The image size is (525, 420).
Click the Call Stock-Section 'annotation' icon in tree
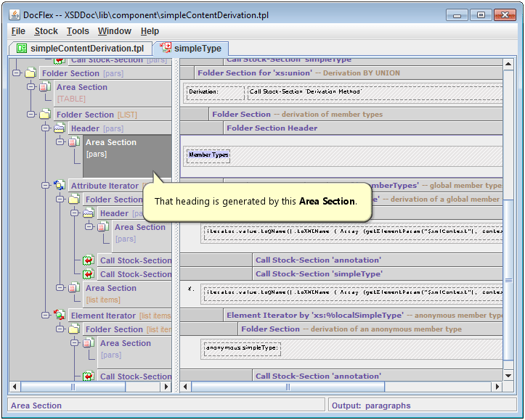pos(89,260)
